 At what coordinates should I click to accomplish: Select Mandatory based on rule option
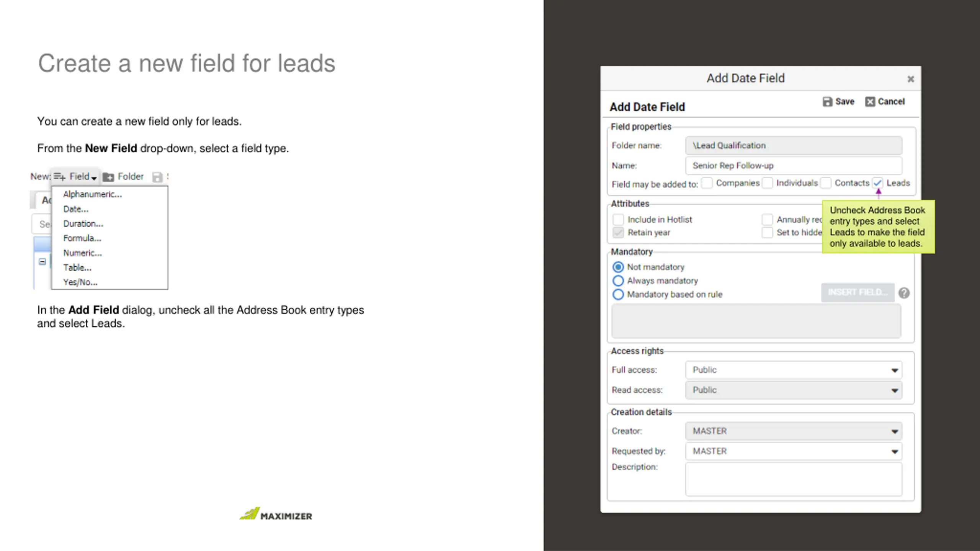[618, 294]
